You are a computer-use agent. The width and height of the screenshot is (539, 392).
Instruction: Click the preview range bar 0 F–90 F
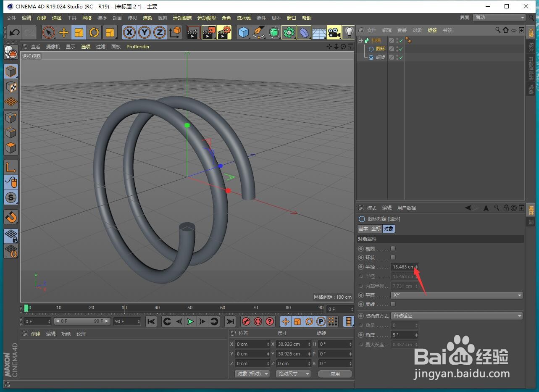(82, 321)
